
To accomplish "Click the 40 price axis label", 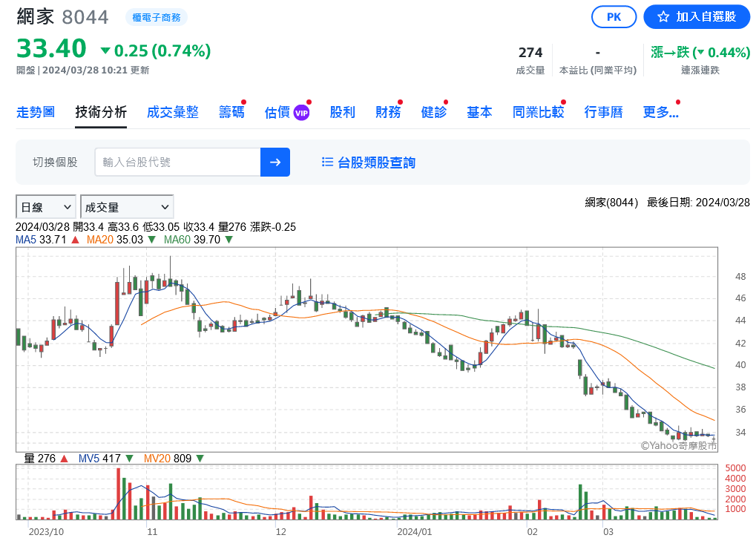I will [740, 365].
